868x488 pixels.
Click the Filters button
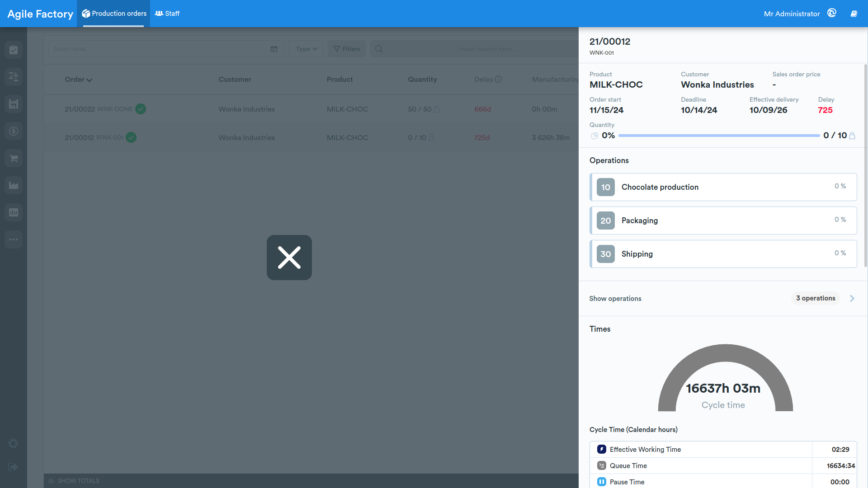pos(347,49)
